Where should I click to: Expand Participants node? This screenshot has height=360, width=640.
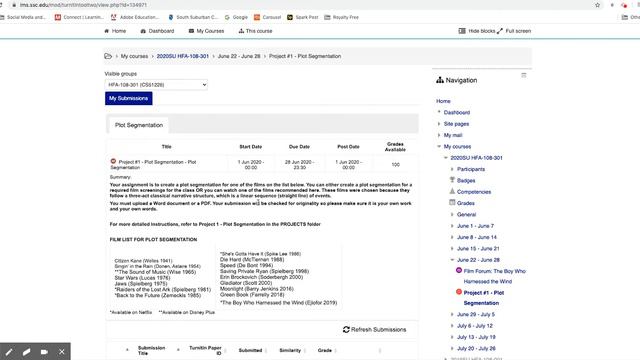pyautogui.click(x=452, y=169)
